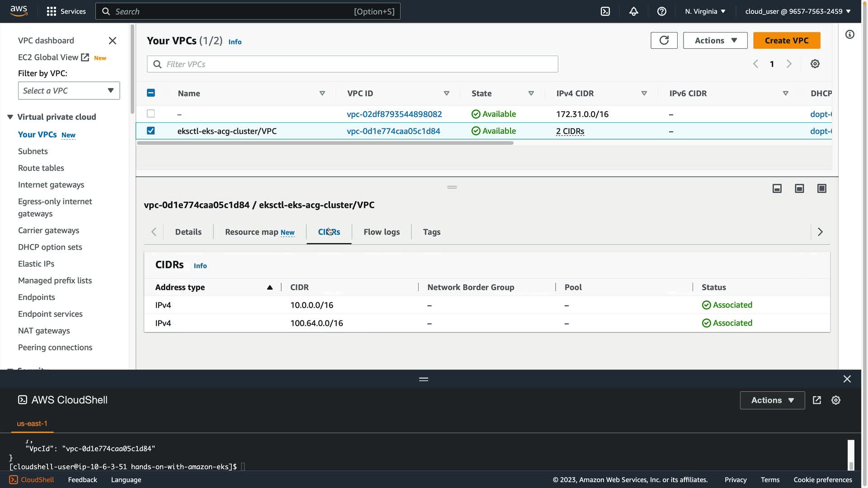Open CloudShell from the top navigation bar

pos(605,11)
